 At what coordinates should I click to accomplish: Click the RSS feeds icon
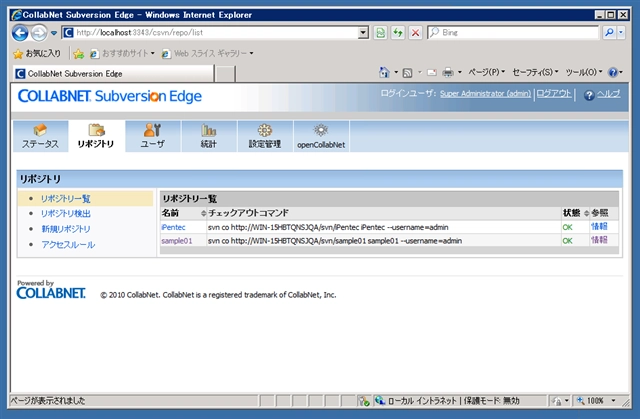(x=407, y=73)
